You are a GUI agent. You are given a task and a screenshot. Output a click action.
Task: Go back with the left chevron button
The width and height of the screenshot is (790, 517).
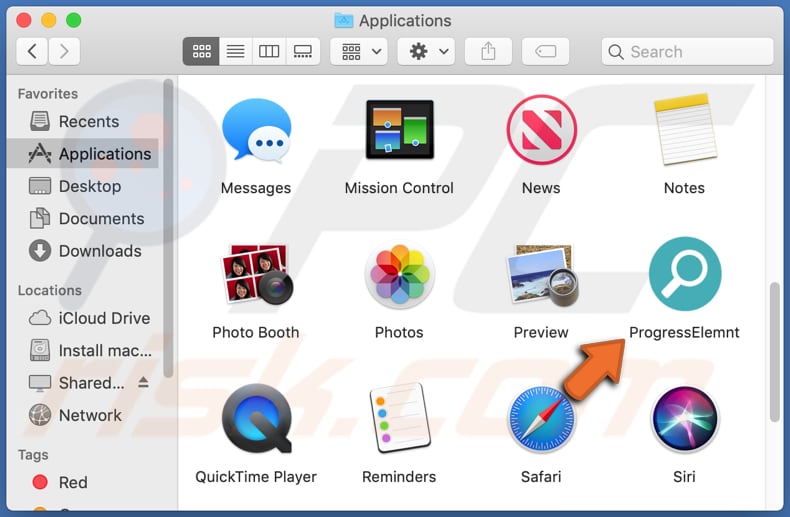click(x=32, y=51)
